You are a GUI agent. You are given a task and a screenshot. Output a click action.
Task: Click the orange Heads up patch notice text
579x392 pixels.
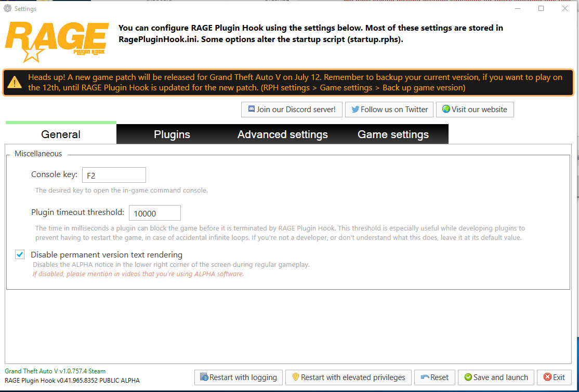(x=295, y=82)
